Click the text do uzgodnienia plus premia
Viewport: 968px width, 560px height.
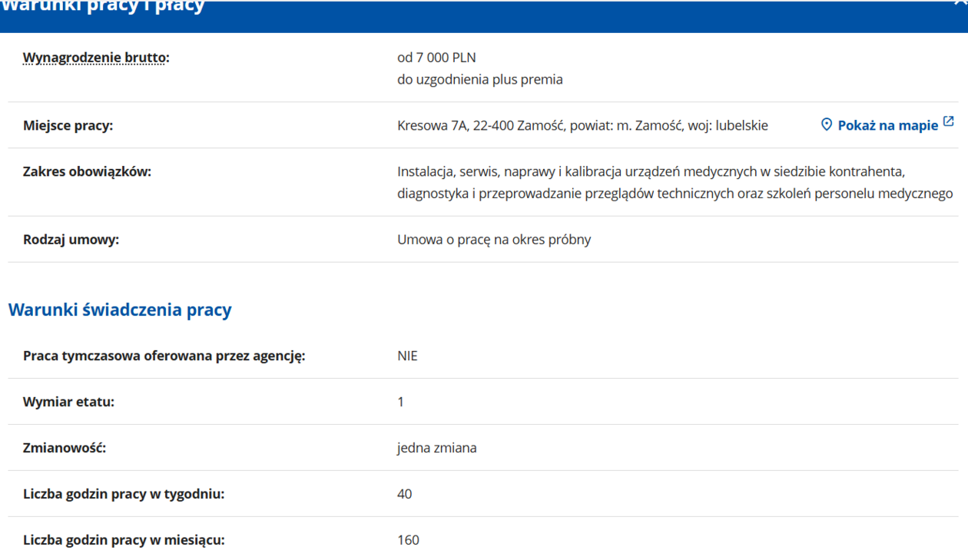coord(479,79)
